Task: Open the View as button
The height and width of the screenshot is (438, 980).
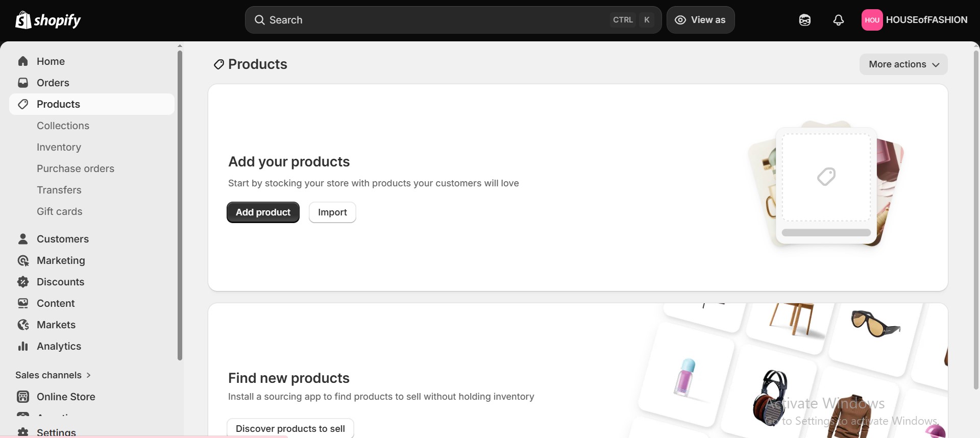Action: pos(700,20)
